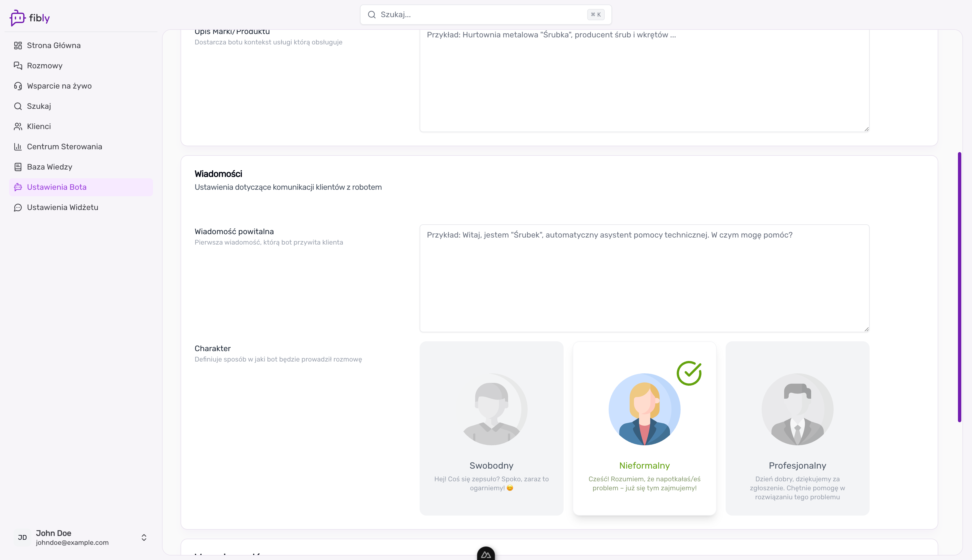Open Wsparcie na żywo

coord(81,86)
